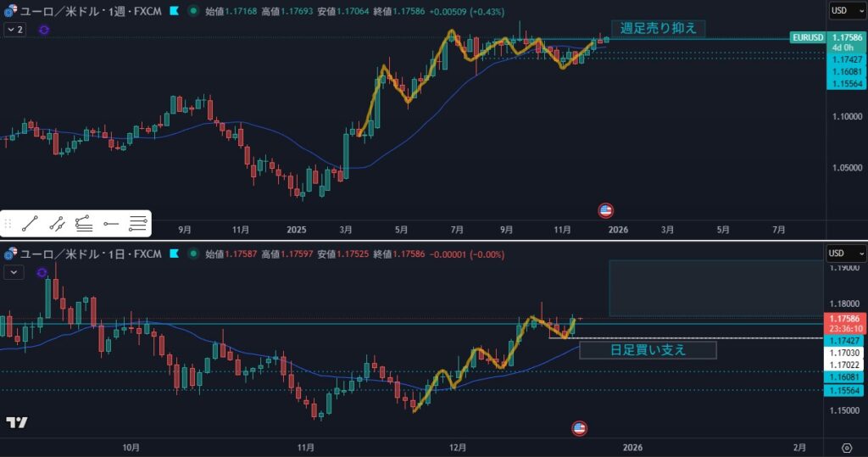This screenshot has width=868, height=457.
Task: Open the US economic event marker on weekly chart
Action: click(x=606, y=209)
